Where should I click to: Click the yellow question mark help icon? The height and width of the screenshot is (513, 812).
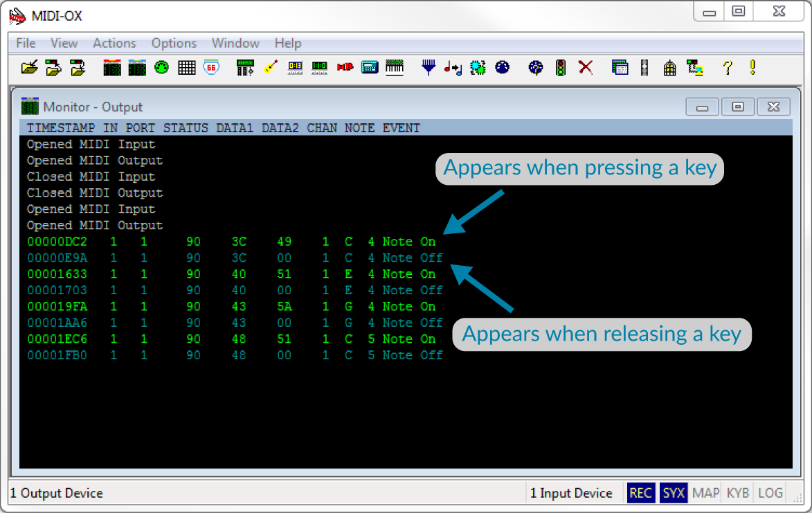pos(727,67)
